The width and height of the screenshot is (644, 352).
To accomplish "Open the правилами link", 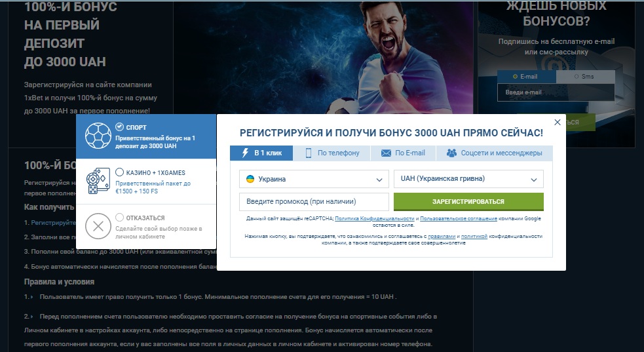I will (x=442, y=236).
